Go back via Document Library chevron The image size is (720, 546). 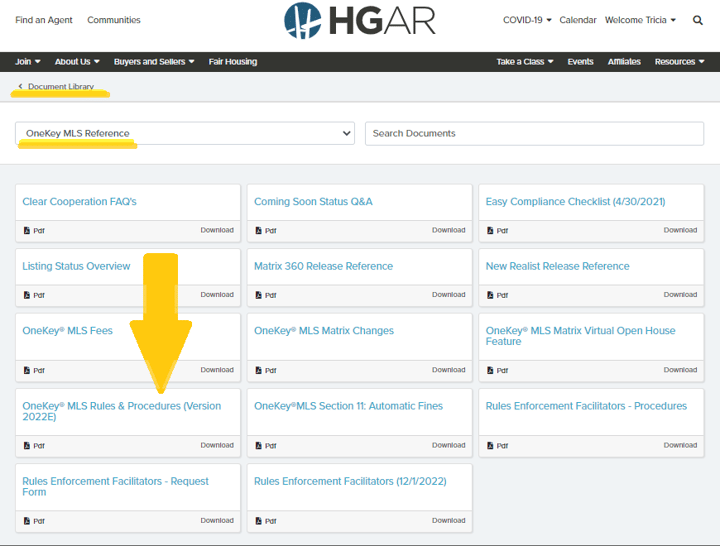pos(20,86)
